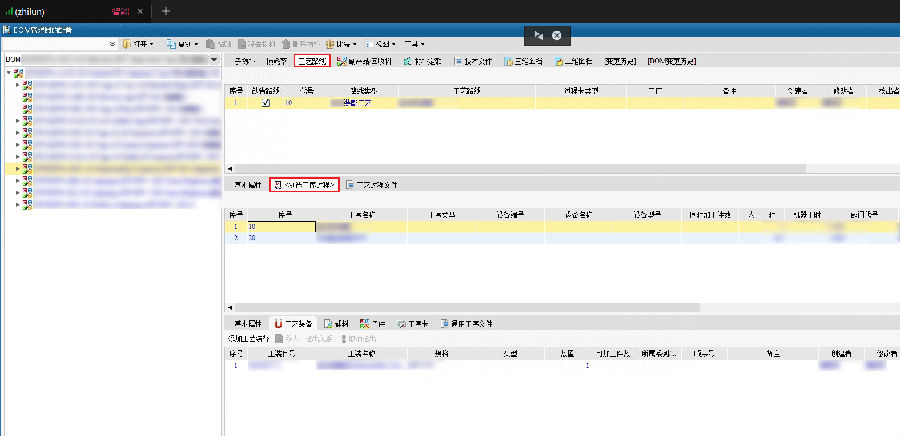Screen dimensions: 900x436
Task: Select the red-outlined tab in the upper tab row
Action: (x=312, y=61)
